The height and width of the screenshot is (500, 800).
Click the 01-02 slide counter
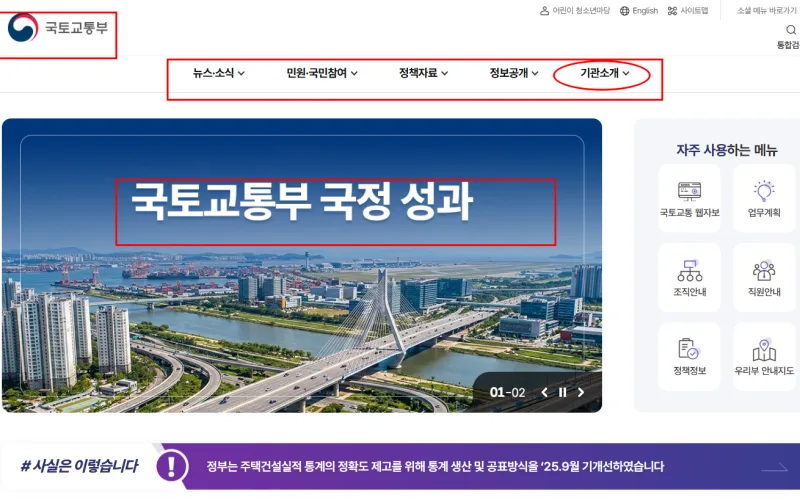507,392
